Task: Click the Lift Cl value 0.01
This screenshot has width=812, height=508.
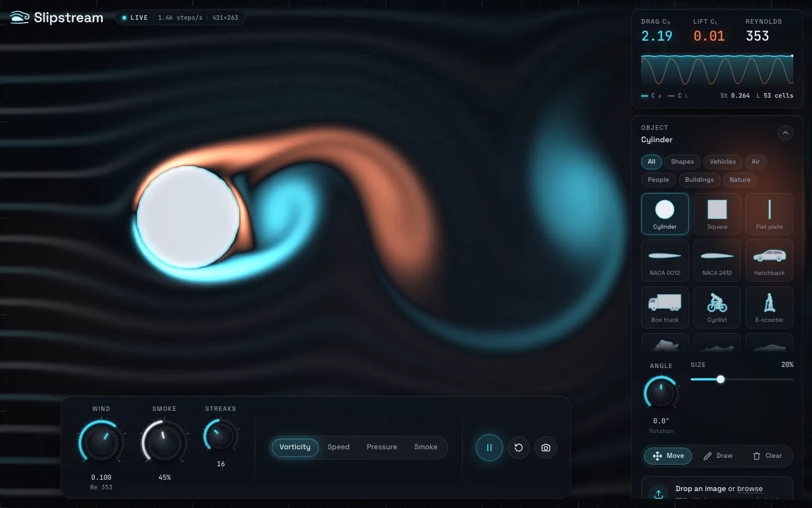Action: point(709,36)
